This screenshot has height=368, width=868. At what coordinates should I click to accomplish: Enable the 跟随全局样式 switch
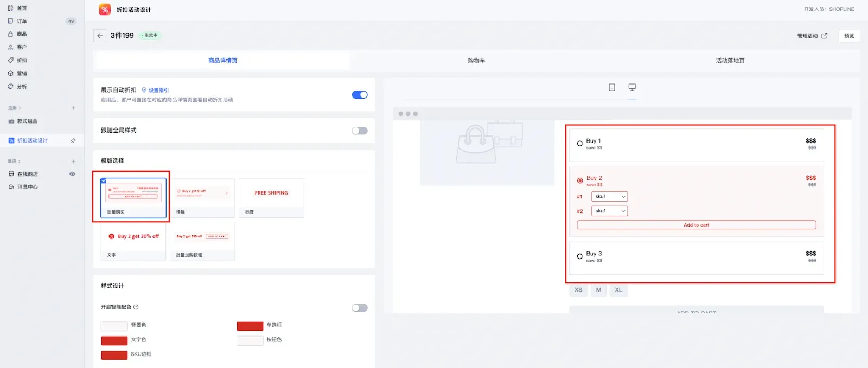point(360,131)
